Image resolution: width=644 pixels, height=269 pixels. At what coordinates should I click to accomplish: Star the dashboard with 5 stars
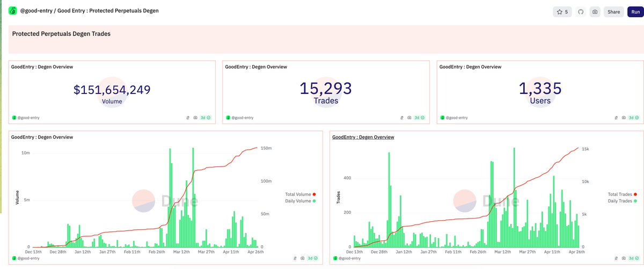(x=562, y=12)
